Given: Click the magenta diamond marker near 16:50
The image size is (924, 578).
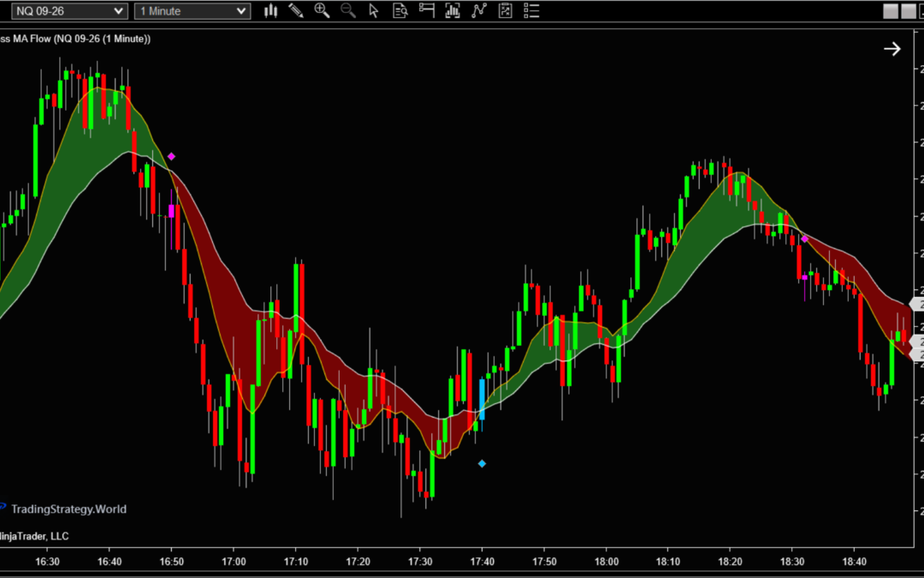Looking at the screenshot, I should (171, 157).
